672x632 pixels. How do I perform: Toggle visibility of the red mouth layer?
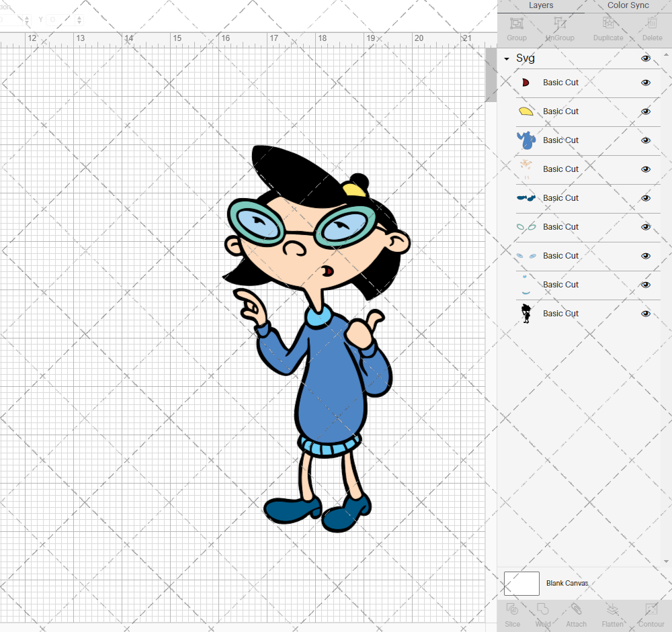(646, 83)
